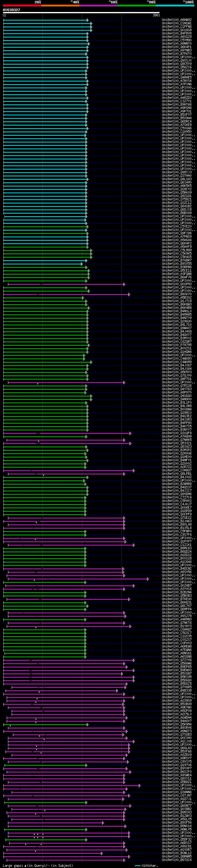Screen dimensions: 197x868
Task: Select label UniRef100_Q9SSJ0
Action: [x=177, y=60]
